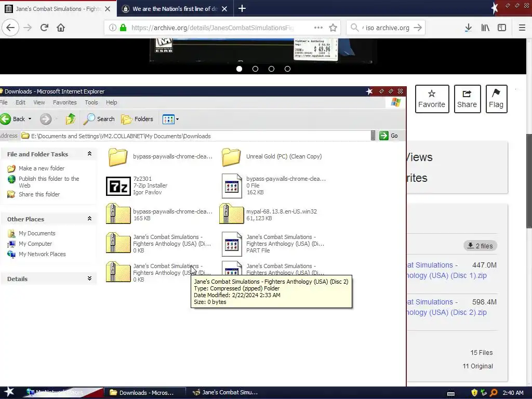Open the View menu
The width and height of the screenshot is (532, 399).
[39, 102]
